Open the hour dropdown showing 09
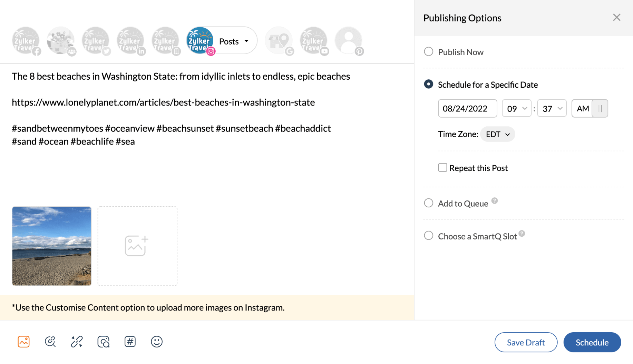The width and height of the screenshot is (633, 364). pyautogui.click(x=517, y=108)
